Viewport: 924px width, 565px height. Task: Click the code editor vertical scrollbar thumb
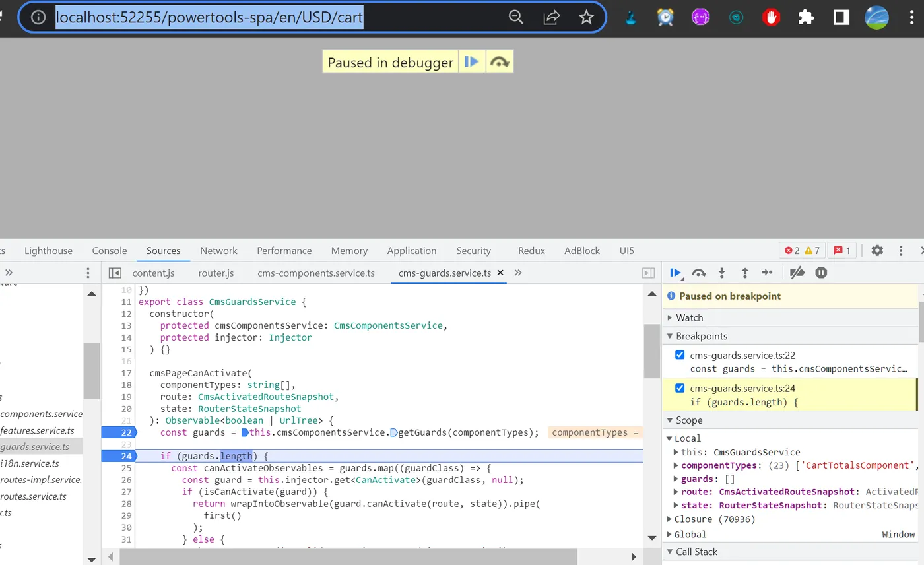[x=651, y=351]
